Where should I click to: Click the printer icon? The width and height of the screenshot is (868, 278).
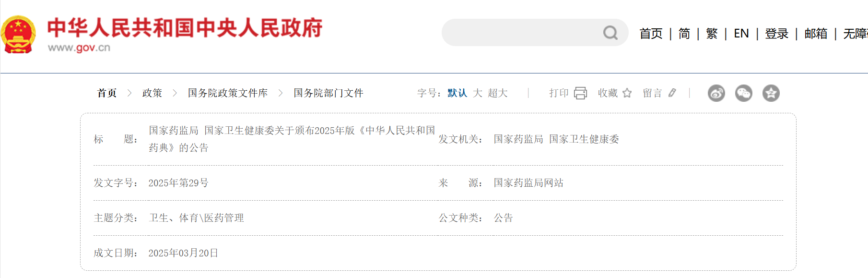point(580,93)
